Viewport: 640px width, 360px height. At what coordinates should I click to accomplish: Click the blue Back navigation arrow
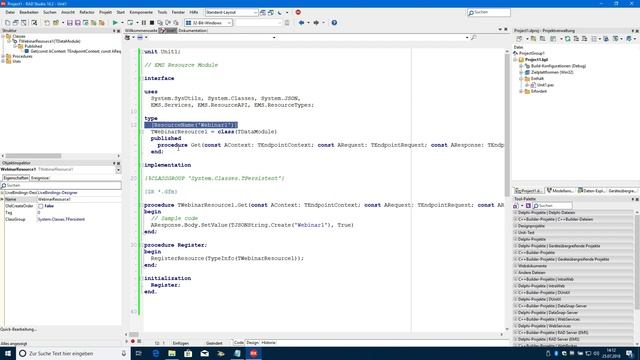[x=301, y=23]
